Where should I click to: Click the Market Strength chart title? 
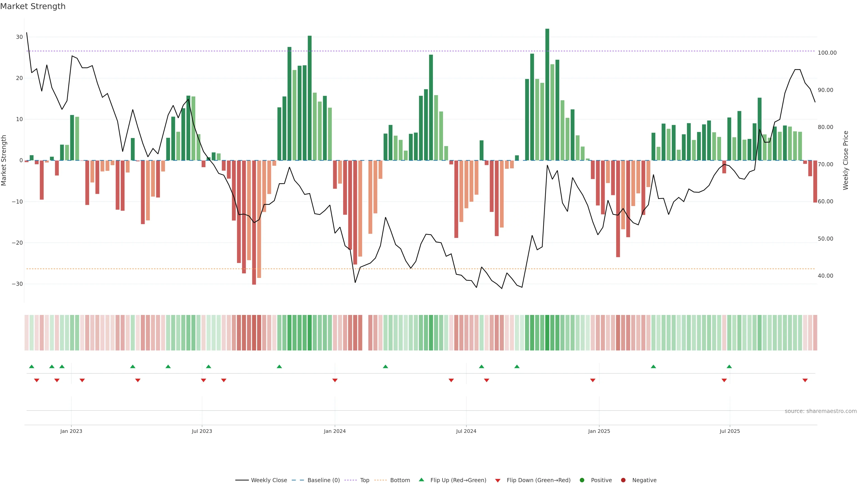click(33, 6)
